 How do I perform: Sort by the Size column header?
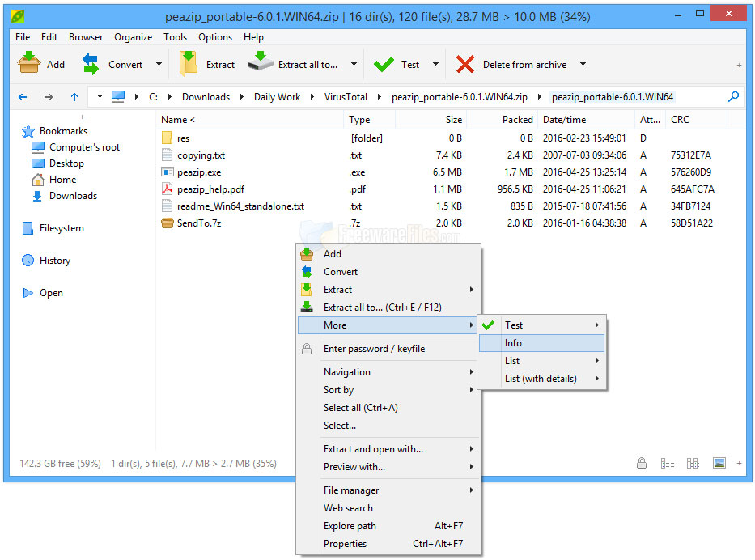tap(431, 120)
